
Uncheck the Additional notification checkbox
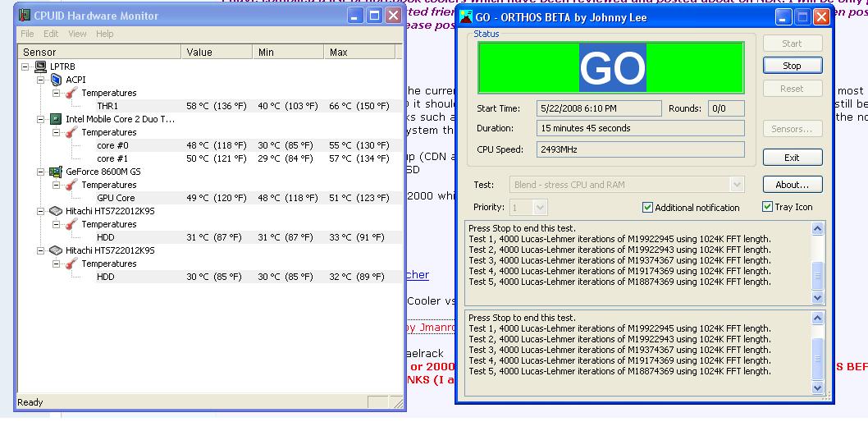tap(647, 208)
